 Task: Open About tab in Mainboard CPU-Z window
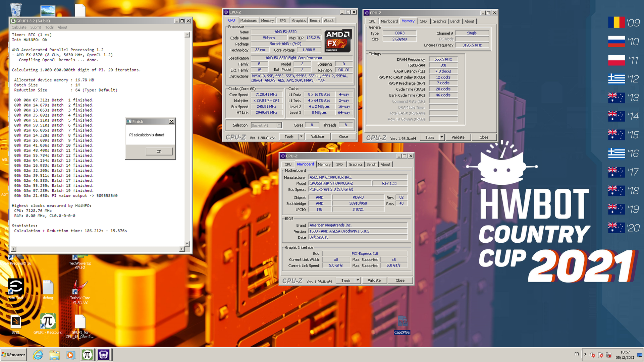[x=385, y=164]
